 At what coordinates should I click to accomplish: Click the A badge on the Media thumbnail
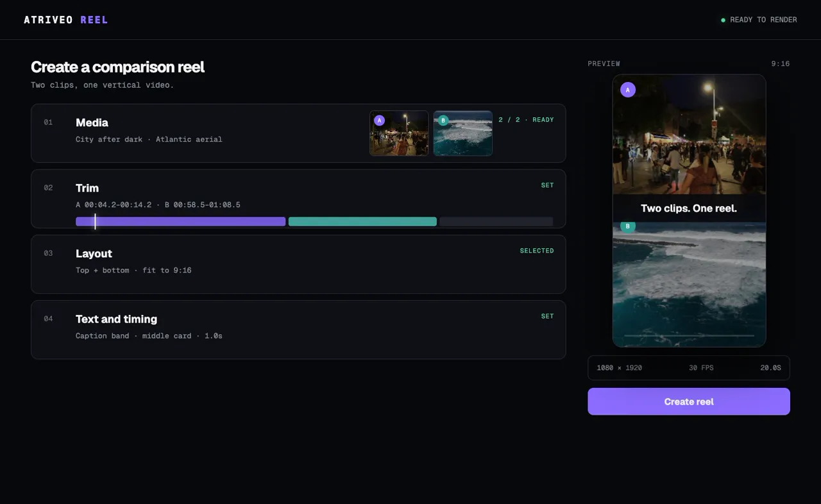379,120
